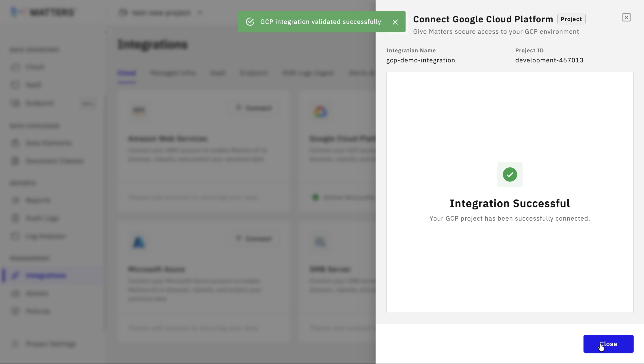Click the Google Cloud Platform logo icon

320,111
